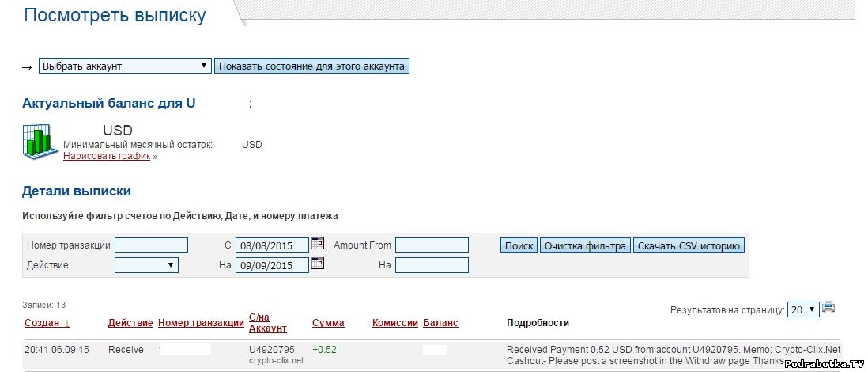This screenshot has height=372, width=868.
Task: Sort table by 'Номер транзакции' column header
Action: tap(201, 323)
